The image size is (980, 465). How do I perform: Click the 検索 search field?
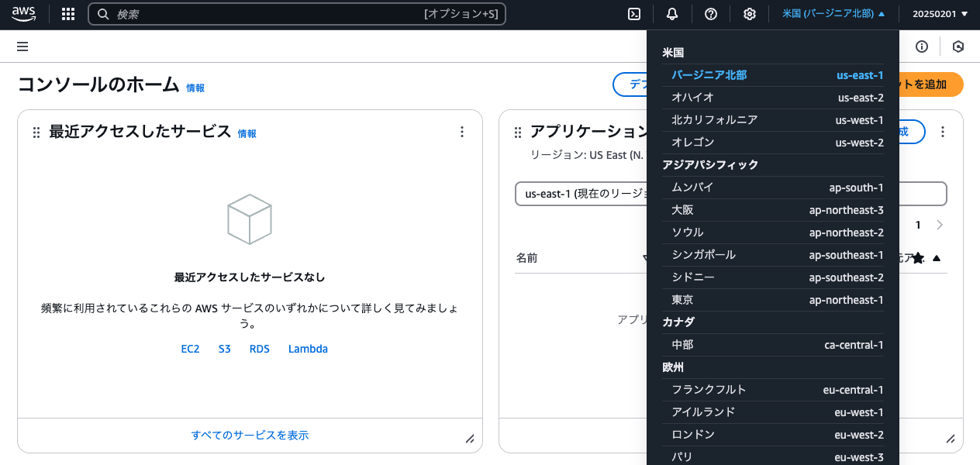pos(233,13)
